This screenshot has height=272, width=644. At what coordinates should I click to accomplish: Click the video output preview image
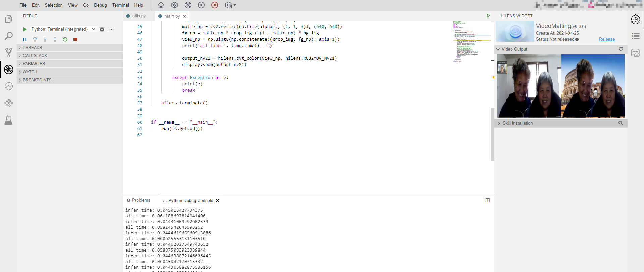(561, 86)
